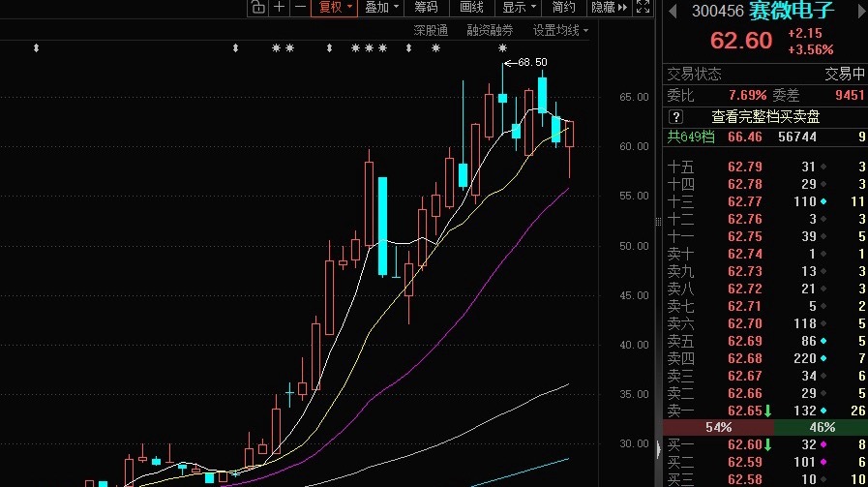Select the 十四 ask row at 62.78

click(765, 184)
